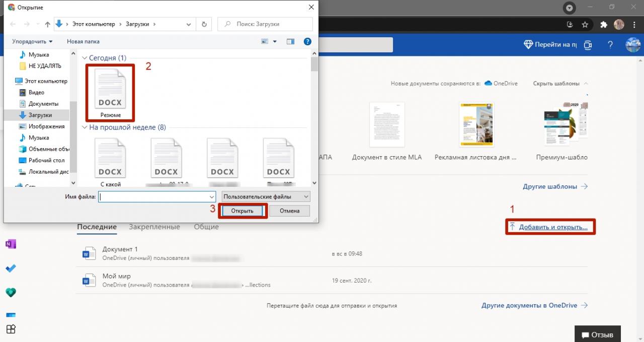Click the Chrome extensions puzzle icon
The height and width of the screenshot is (342, 644).
point(604,24)
